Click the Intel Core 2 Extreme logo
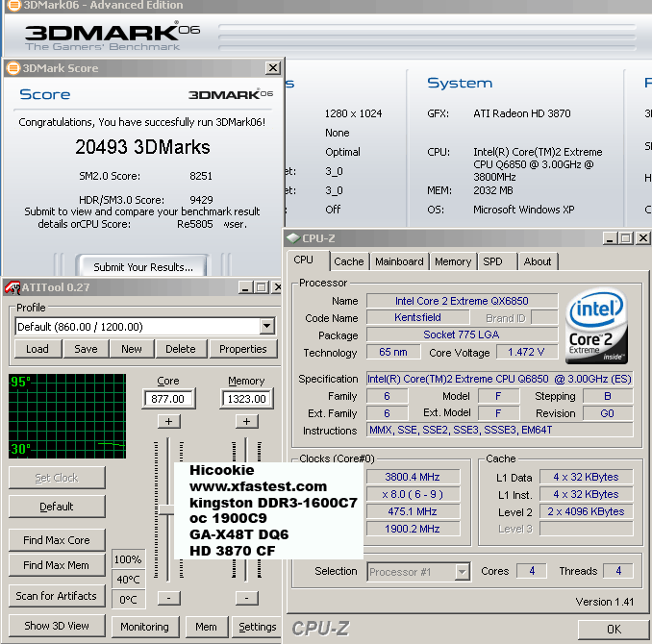The width and height of the screenshot is (652, 644). 596,326
